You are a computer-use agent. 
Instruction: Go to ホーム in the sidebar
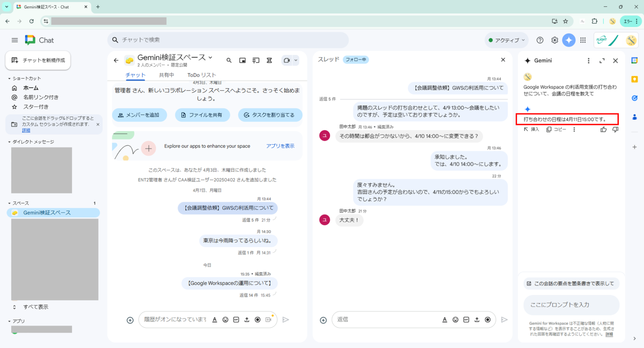(31, 88)
